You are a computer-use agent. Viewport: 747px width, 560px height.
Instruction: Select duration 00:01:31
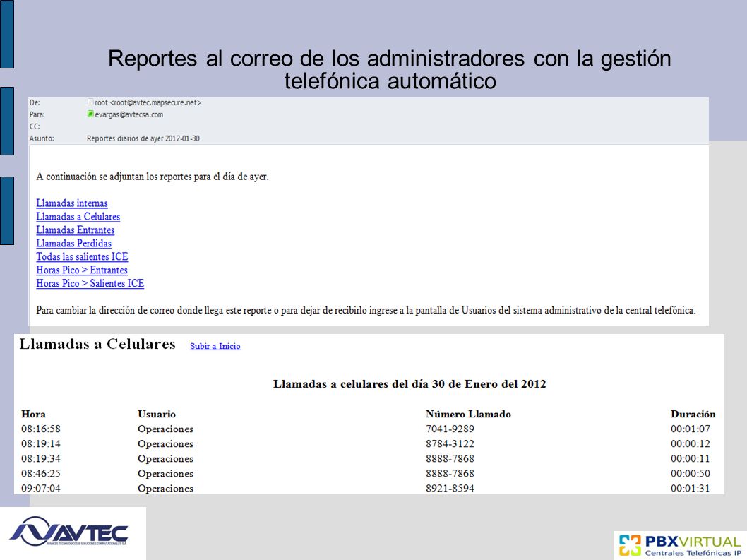[691, 488]
